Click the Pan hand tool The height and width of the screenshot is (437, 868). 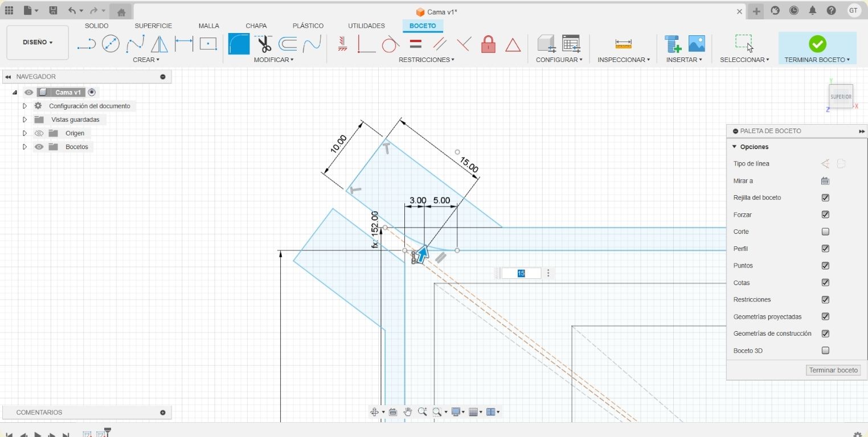coord(408,412)
